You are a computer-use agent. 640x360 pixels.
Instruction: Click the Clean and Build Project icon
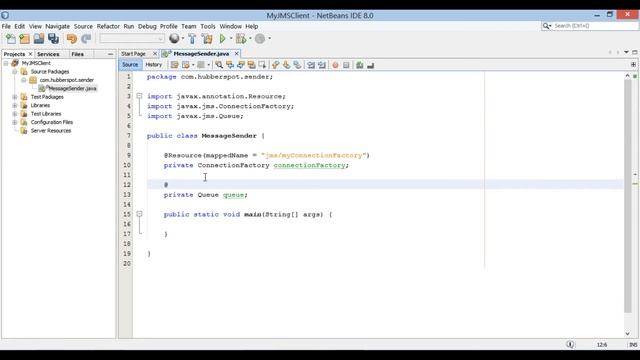pyautogui.click(x=207, y=39)
